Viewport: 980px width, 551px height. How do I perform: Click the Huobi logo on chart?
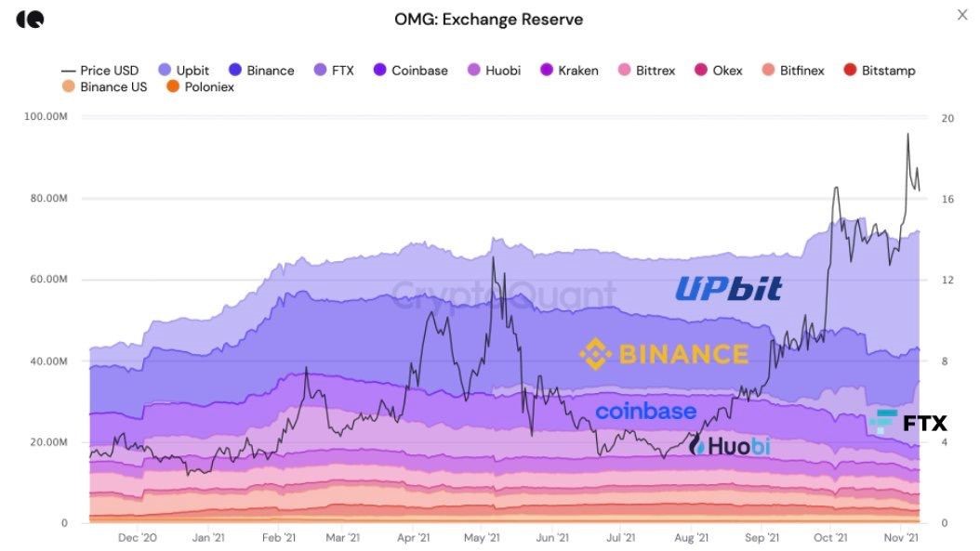point(730,446)
